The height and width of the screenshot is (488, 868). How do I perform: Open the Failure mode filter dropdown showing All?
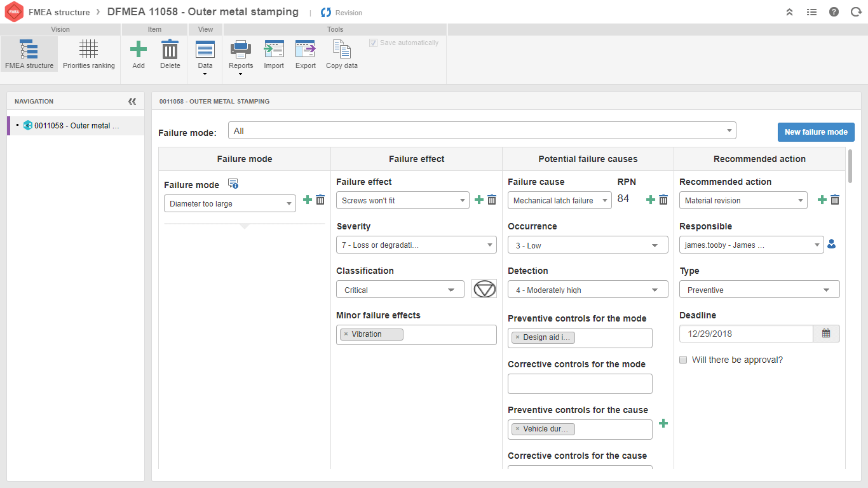482,131
